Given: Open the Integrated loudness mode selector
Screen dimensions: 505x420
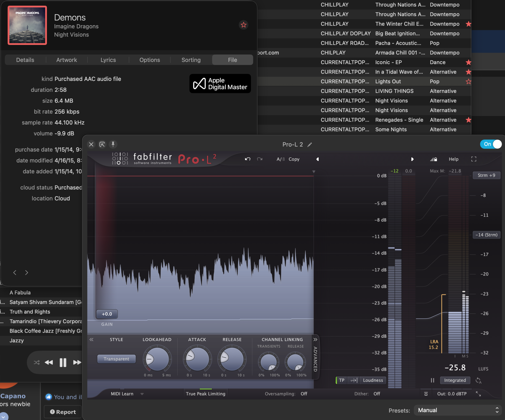Looking at the screenshot, I should (x=455, y=380).
